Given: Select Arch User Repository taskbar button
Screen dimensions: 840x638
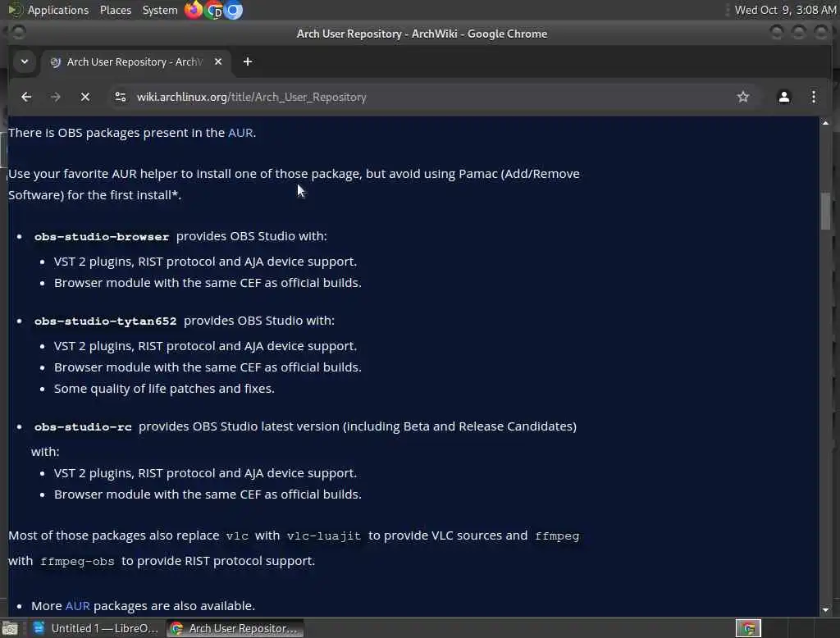Looking at the screenshot, I should 235,628.
